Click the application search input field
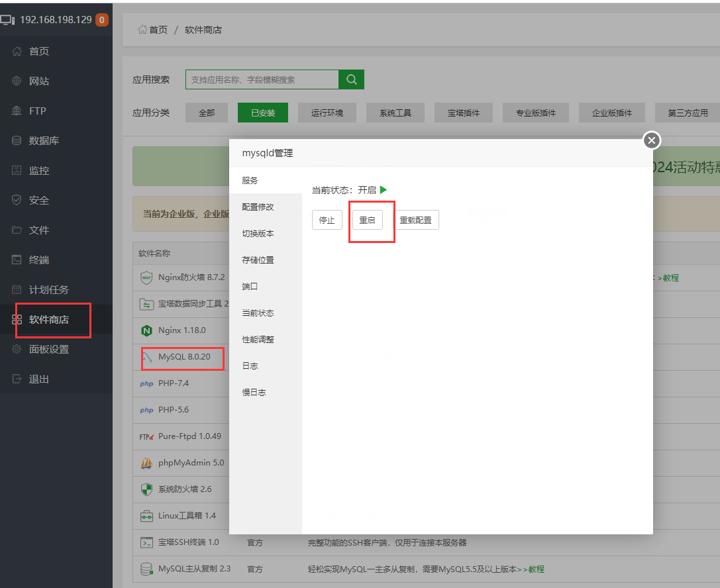Screen dimensions: 720x588 tap(262, 79)
